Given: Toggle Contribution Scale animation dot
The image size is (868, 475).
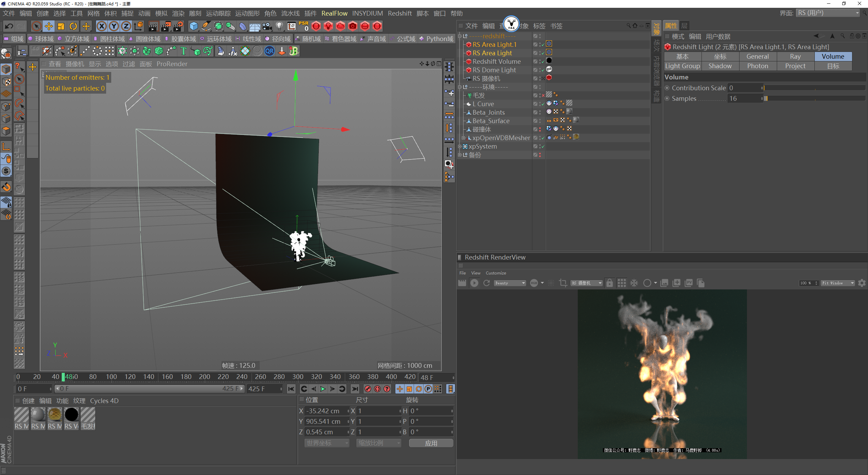Looking at the screenshot, I should pos(667,88).
